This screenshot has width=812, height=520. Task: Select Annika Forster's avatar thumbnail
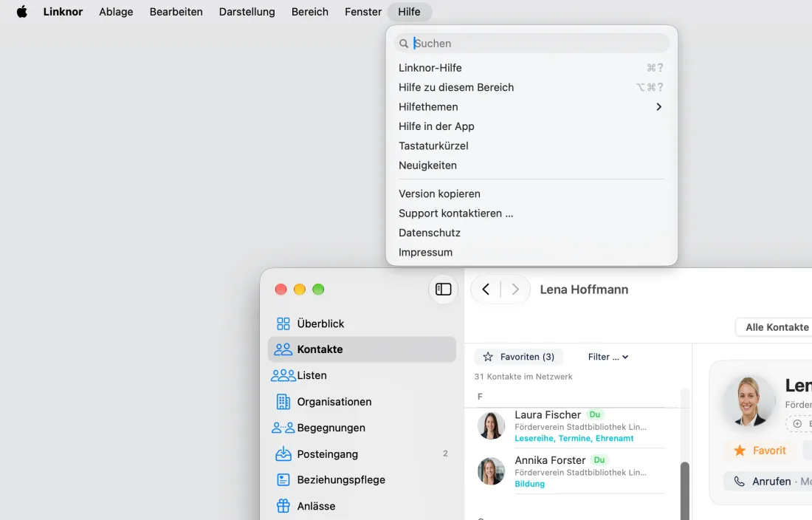click(491, 471)
